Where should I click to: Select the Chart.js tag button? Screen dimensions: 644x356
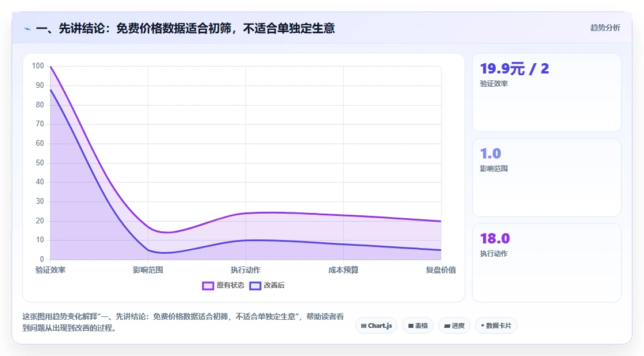(x=376, y=326)
